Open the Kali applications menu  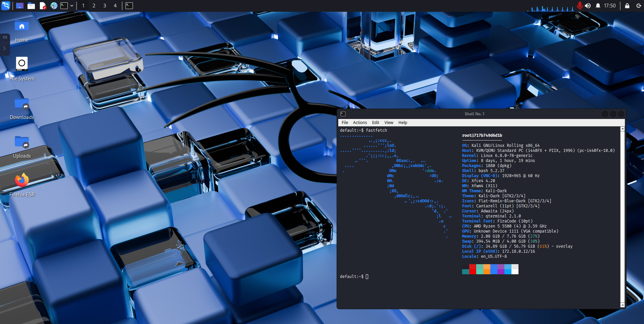click(x=6, y=6)
